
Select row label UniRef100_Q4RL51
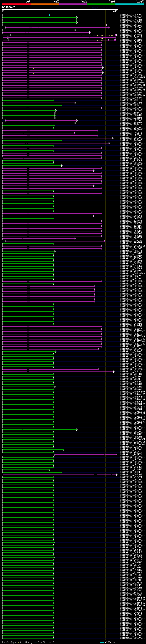click(x=131, y=467)
